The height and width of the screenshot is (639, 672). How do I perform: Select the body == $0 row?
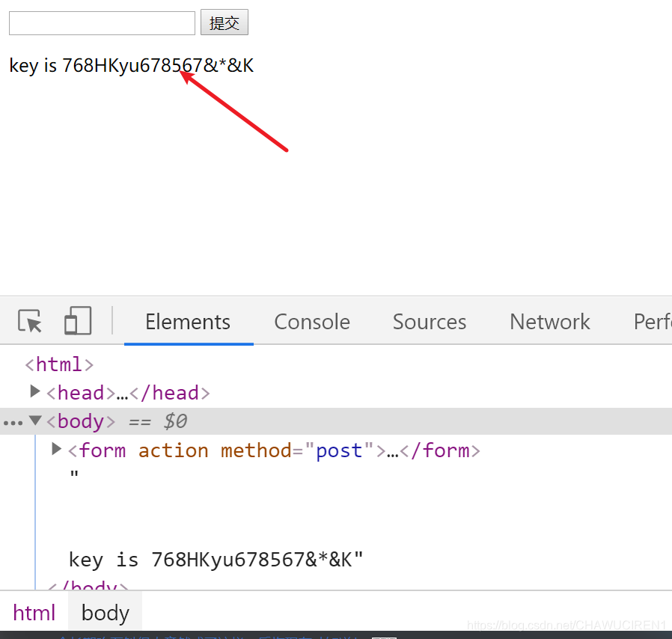pyautogui.click(x=336, y=421)
